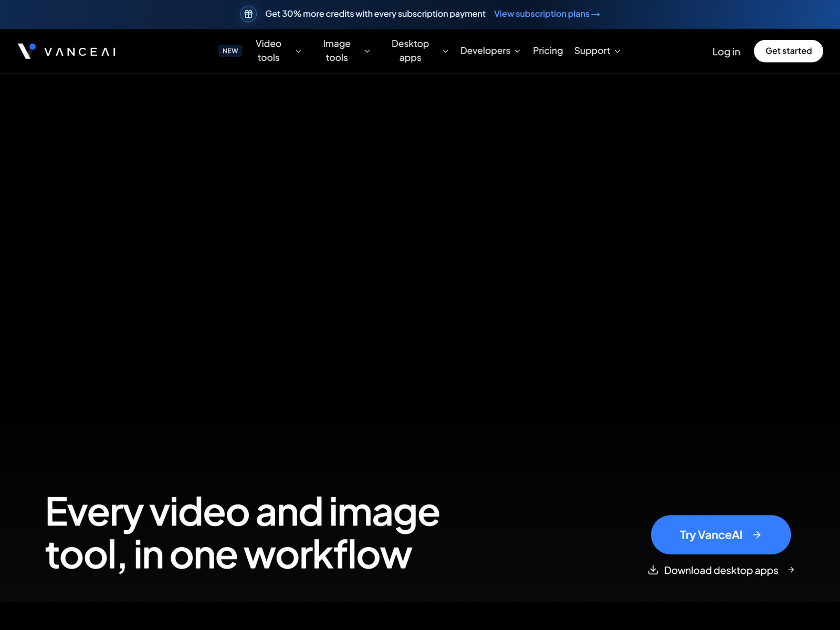Click the Get started button
Image resolution: width=840 pixels, height=630 pixels.
pyautogui.click(x=789, y=51)
